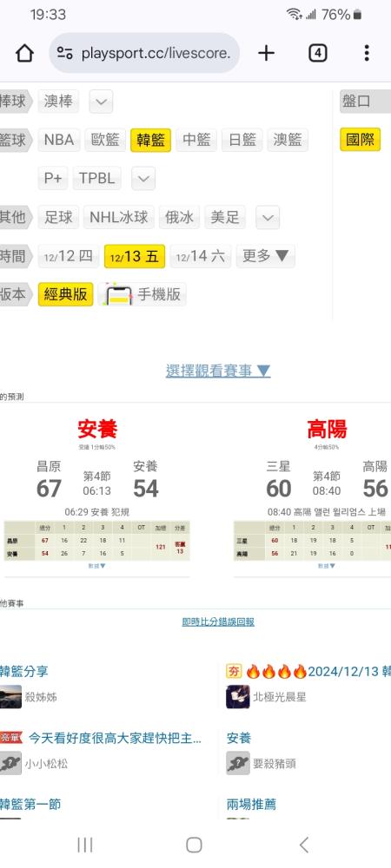Click the 即時比分錯誤回報 link
This screenshot has width=391, height=868.
(x=218, y=621)
